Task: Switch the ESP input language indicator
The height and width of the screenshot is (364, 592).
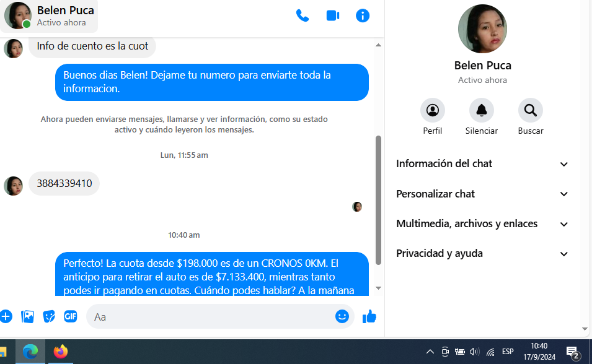Action: click(x=508, y=352)
